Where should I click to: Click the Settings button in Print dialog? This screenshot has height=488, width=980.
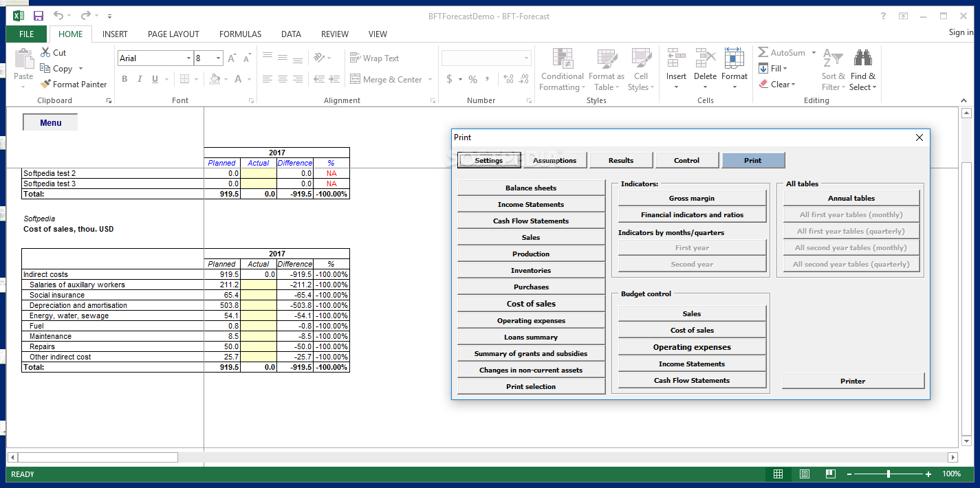(x=489, y=160)
